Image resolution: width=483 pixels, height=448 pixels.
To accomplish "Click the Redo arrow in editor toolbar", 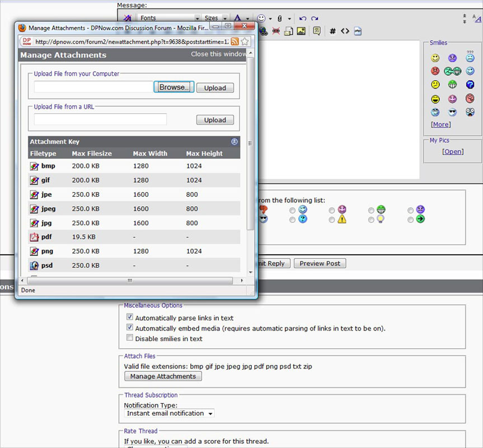I will [315, 18].
